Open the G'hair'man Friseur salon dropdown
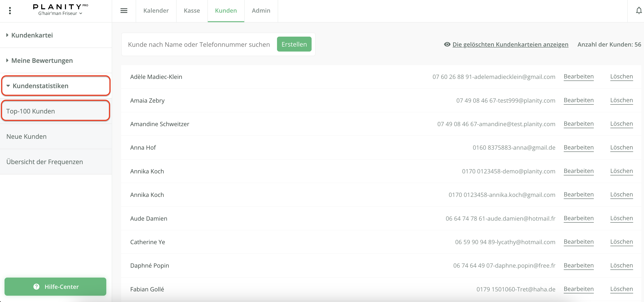The width and height of the screenshot is (644, 302). [x=60, y=14]
